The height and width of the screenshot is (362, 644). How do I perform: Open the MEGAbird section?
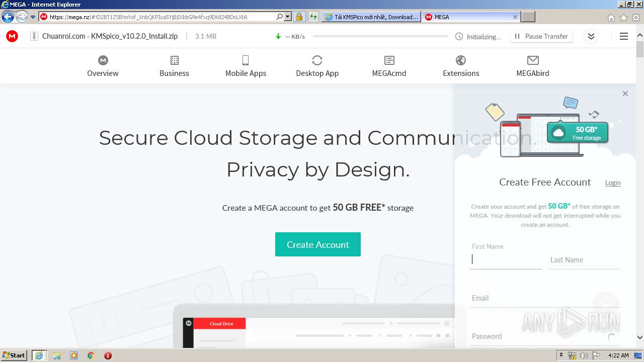pos(533,66)
